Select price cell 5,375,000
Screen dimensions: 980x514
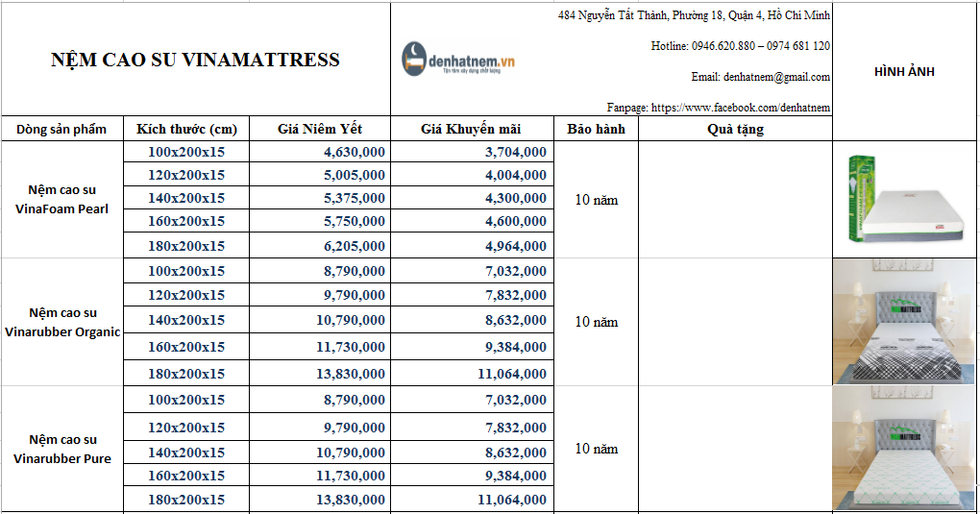(x=320, y=198)
